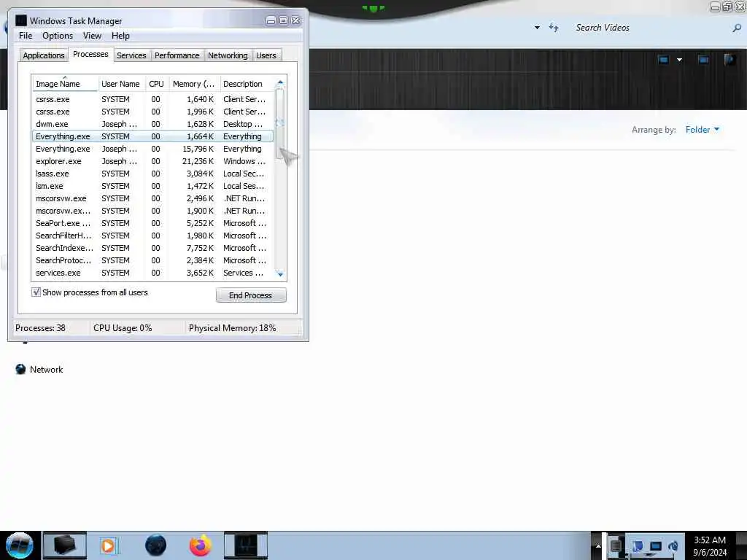This screenshot has width=747, height=560.
Task: Open the Options menu
Action: [x=57, y=36]
